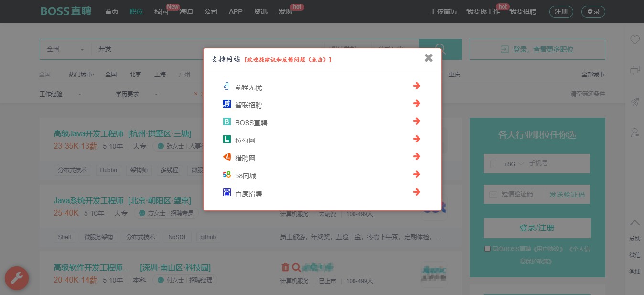The image size is (644, 295).
Task: Click the search magnifier button
Action: click(x=440, y=49)
